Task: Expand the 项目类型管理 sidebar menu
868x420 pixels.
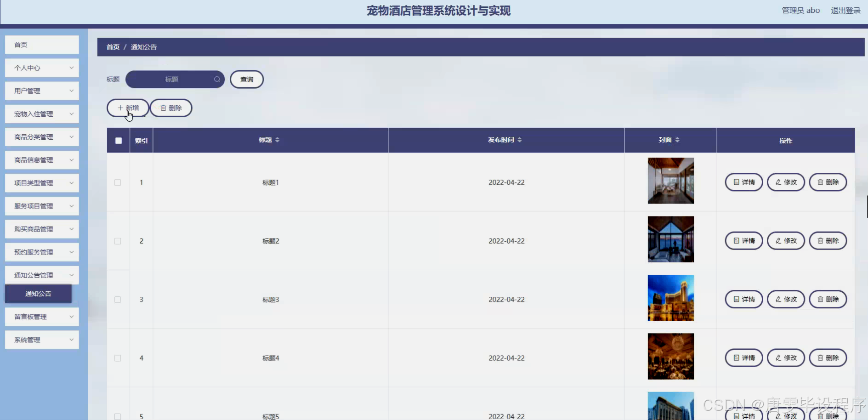Action: [42, 183]
